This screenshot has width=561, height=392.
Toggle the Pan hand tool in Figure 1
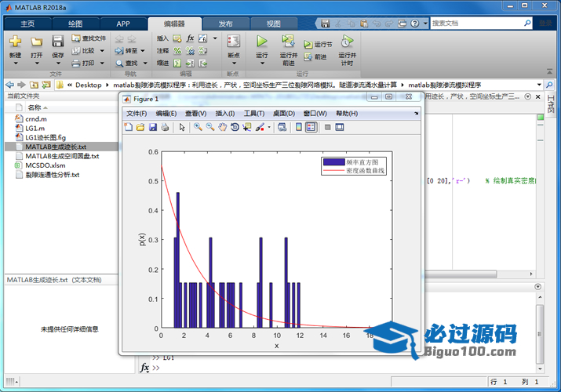(223, 127)
